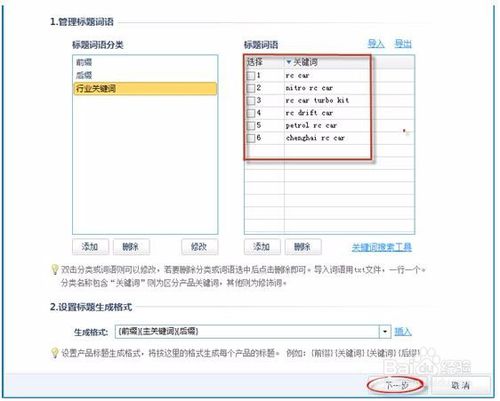The image size is (500, 401).
Task: Tick the checkbox for nitro rc car
Action: coord(251,88)
